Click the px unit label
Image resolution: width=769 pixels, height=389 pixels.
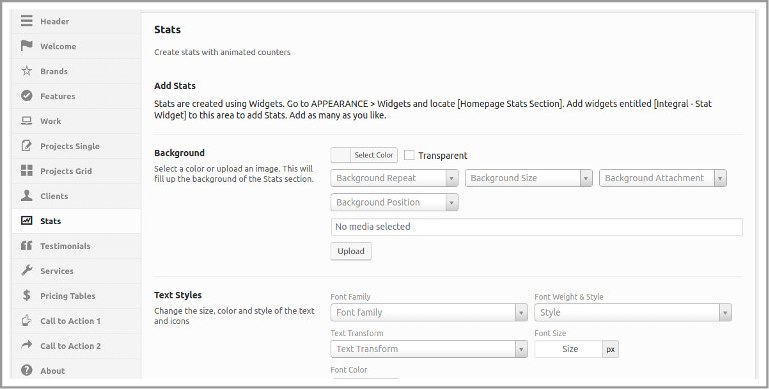click(611, 349)
